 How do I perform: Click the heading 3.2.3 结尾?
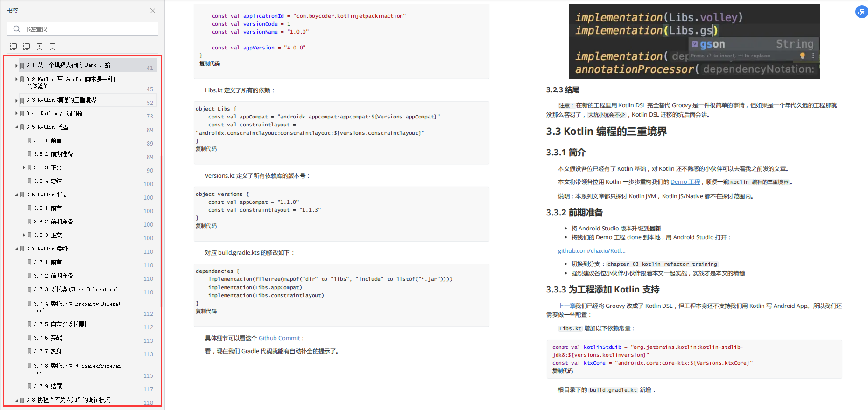coord(563,90)
